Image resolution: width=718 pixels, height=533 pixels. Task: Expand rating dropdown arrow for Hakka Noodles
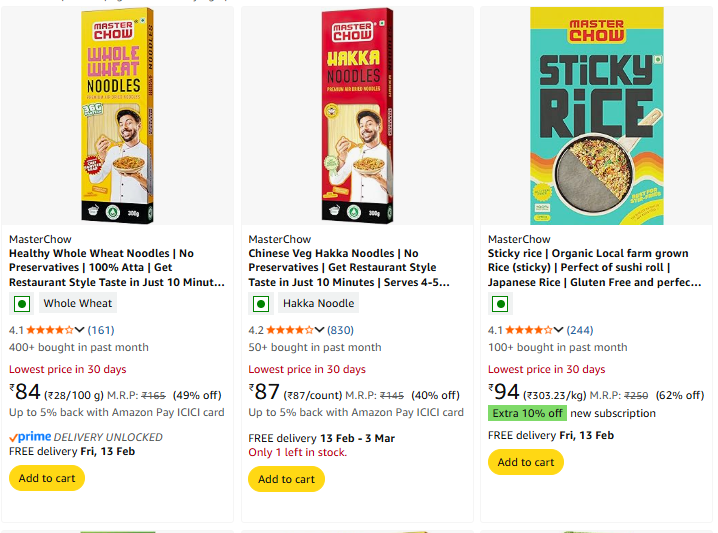(320, 330)
